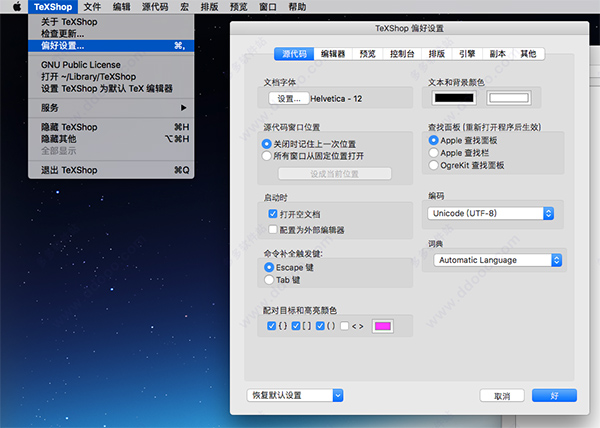The image size is (600, 428).
Task: Toggle the ( ) parenthesis matching checkbox
Action: pyautogui.click(x=320, y=326)
